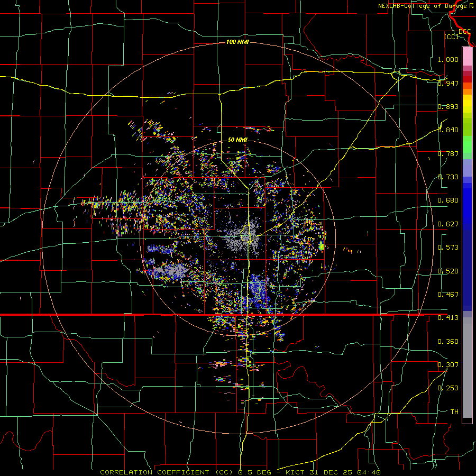
Task: Click the 0.627 legend value
Action: tap(448, 224)
